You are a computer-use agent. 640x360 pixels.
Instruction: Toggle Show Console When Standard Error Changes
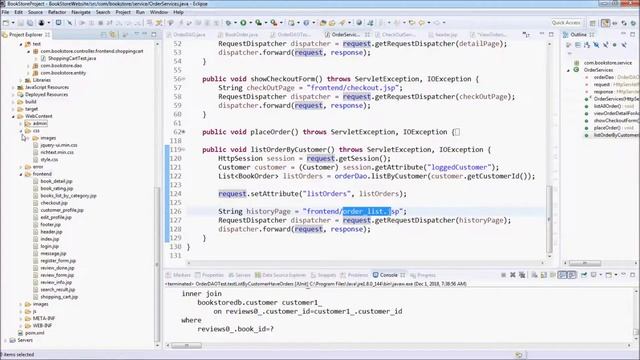pos(572,275)
